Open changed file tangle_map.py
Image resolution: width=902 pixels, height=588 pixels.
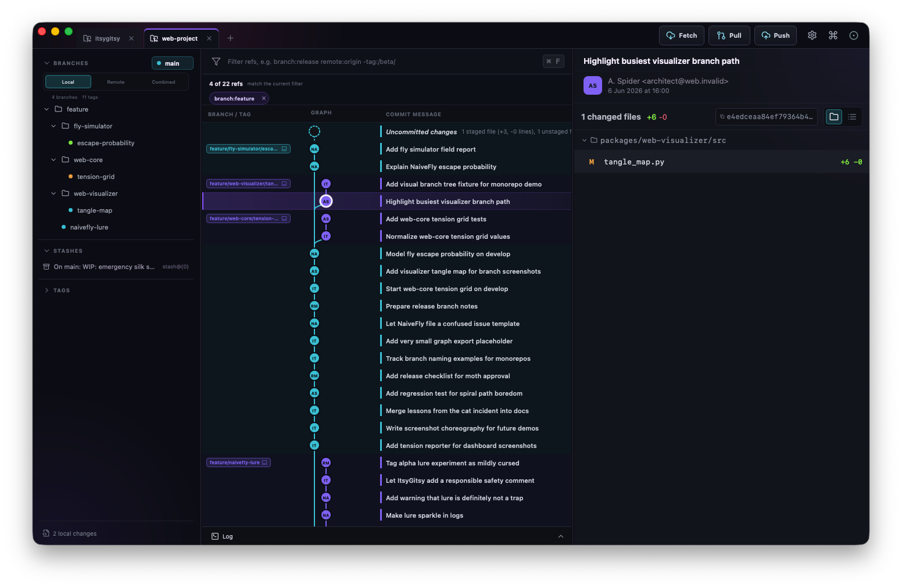point(721,162)
